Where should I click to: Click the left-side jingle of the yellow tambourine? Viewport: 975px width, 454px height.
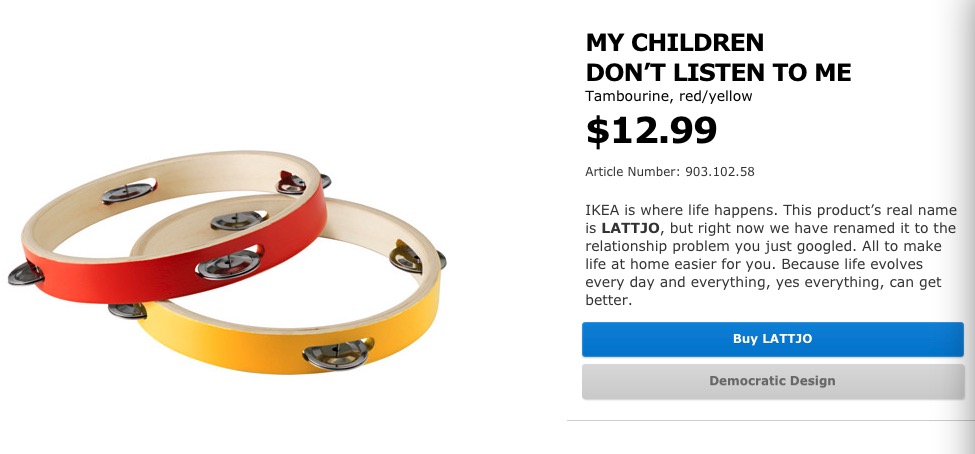point(128,310)
